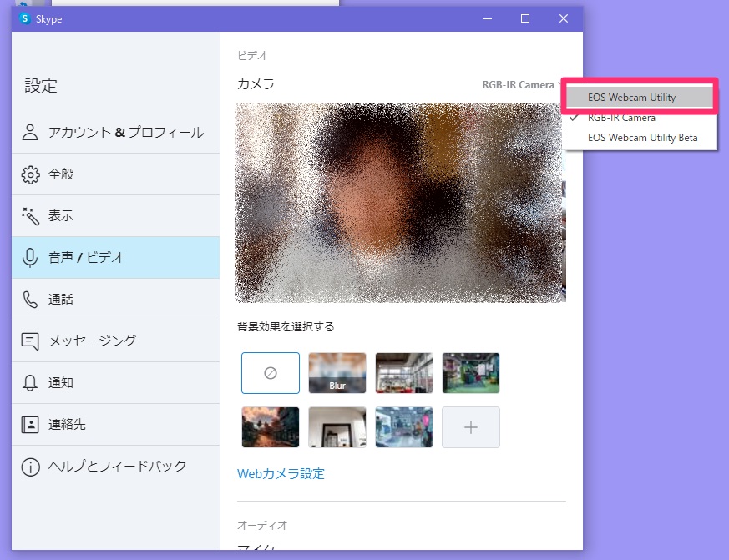Open ヘルプとフィードバック section
Viewport: 729px width, 560px height.
point(116,467)
